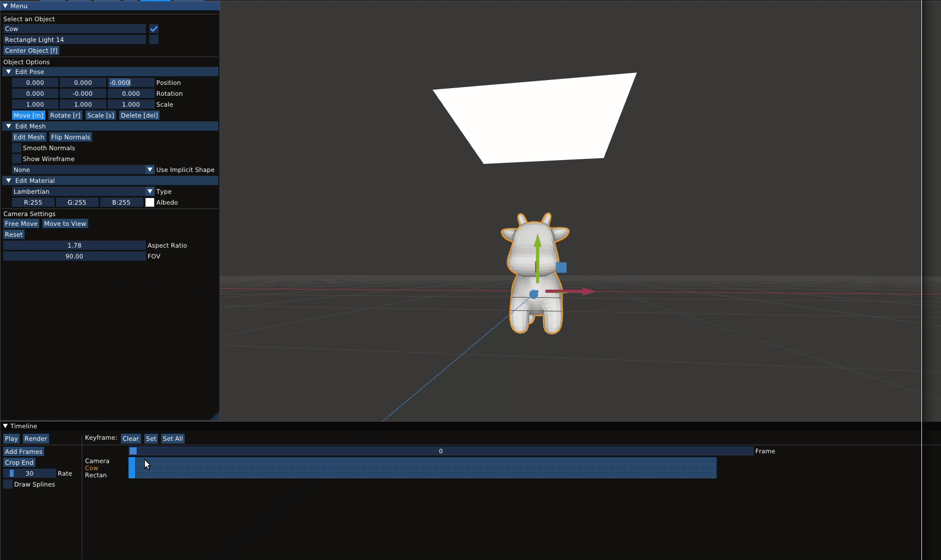Select the white rectangle light in viewport
The height and width of the screenshot is (560, 941).
539,117
